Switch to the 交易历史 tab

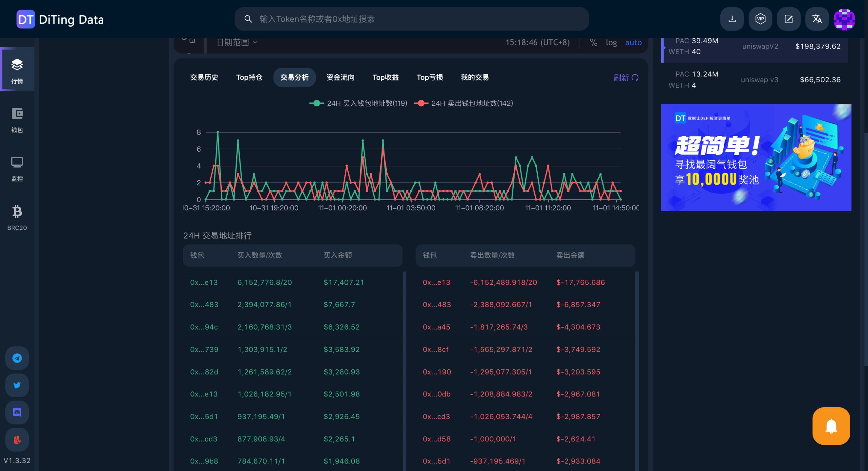pos(204,77)
